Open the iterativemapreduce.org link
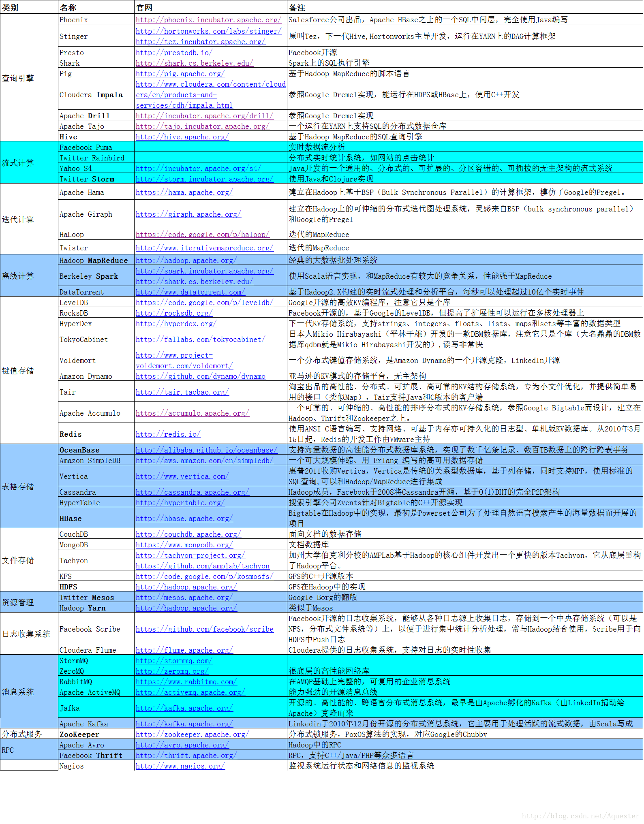The image size is (644, 824). click(x=204, y=248)
